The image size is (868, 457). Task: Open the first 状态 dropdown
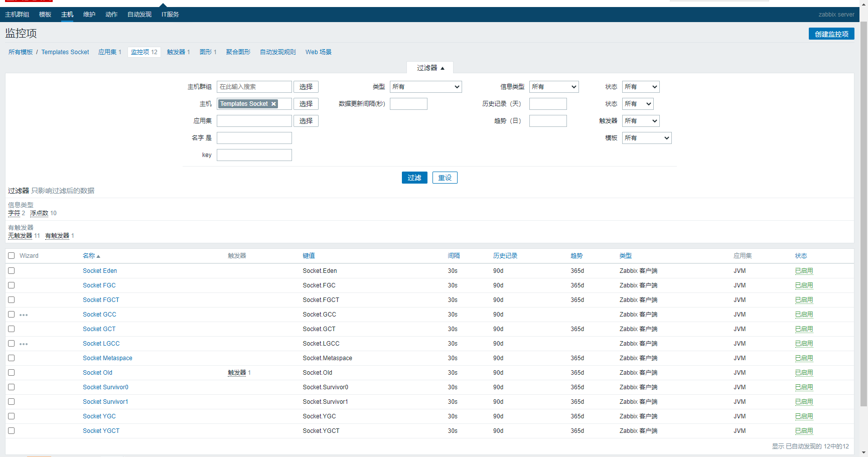641,87
